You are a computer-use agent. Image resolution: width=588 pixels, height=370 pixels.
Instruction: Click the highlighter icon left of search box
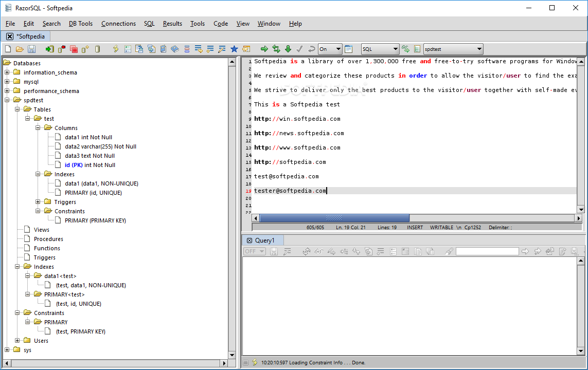pos(449,252)
